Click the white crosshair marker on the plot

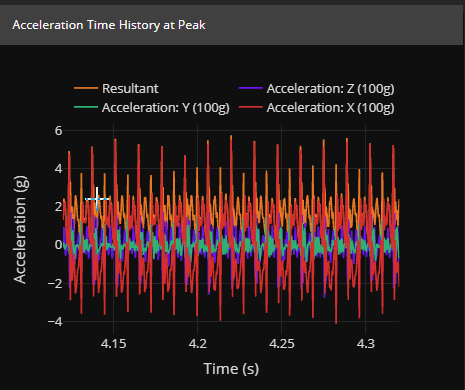[x=97, y=199]
